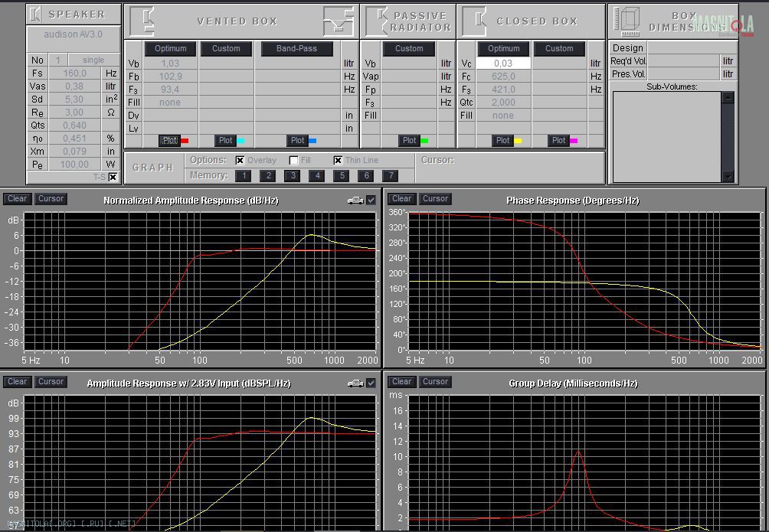The image size is (769, 532).
Task: Clear the Phase Response graph
Action: [x=401, y=198]
